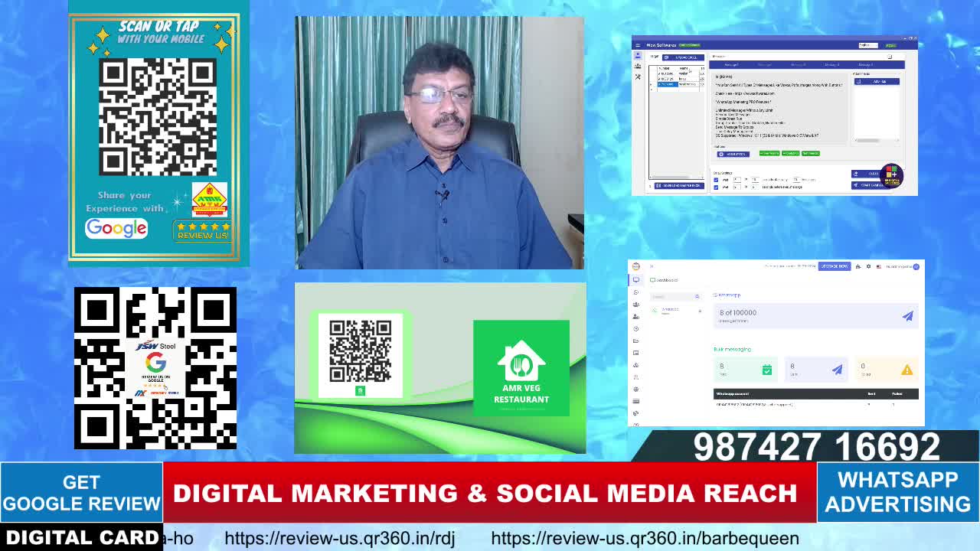This screenshot has width=980, height=551.
Task: Click the Scan or Tap QR code
Action: (x=158, y=117)
